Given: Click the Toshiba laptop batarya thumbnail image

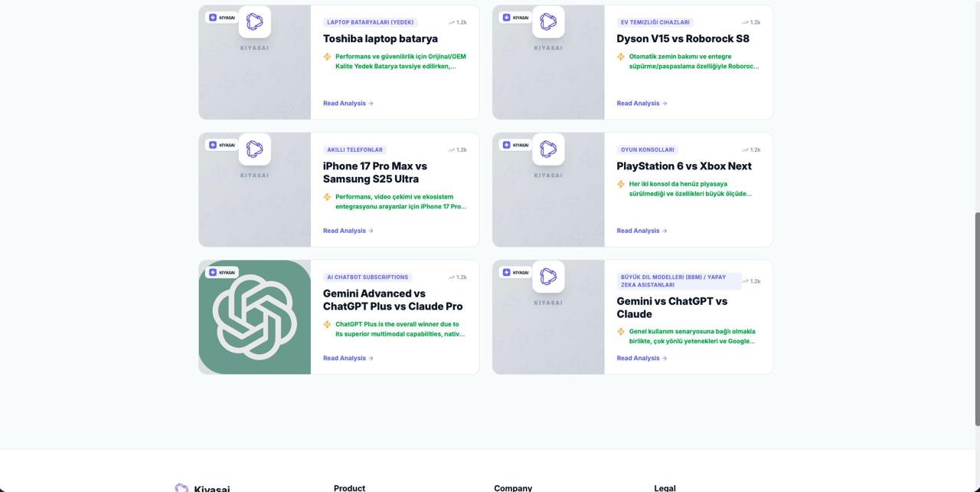Looking at the screenshot, I should [255, 62].
